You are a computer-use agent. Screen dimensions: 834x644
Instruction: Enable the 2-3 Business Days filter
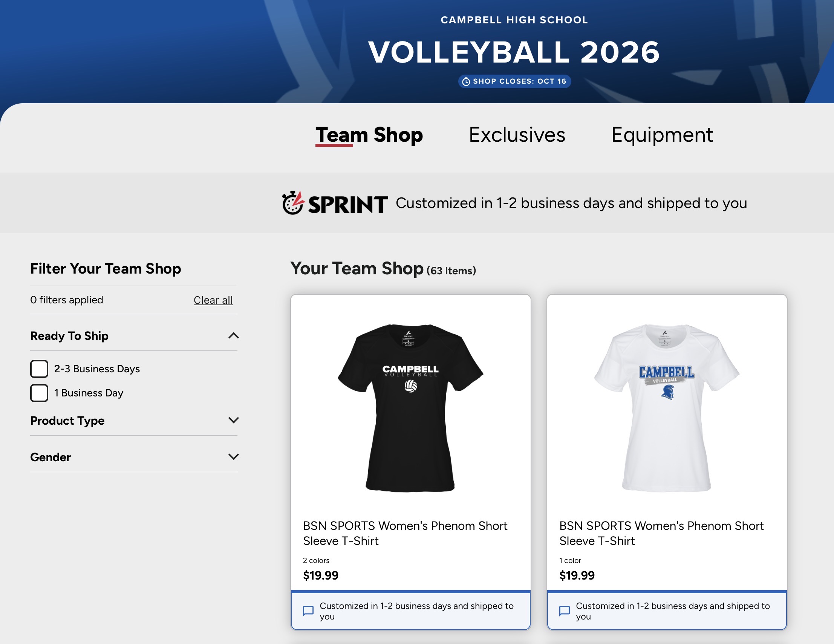click(39, 369)
